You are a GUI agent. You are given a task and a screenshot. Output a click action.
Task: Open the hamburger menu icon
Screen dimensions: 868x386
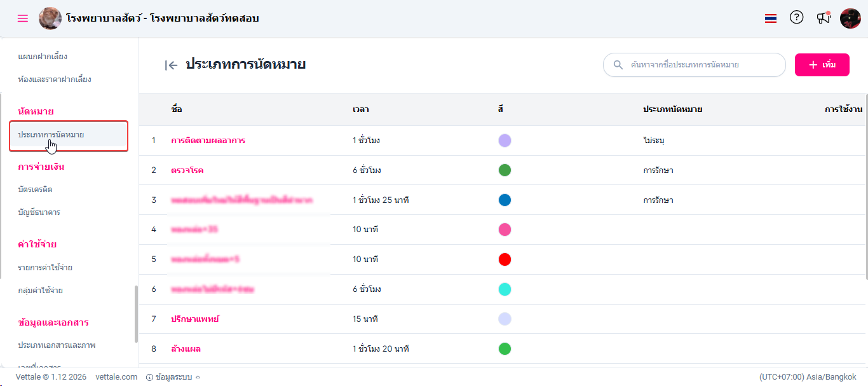point(23,18)
